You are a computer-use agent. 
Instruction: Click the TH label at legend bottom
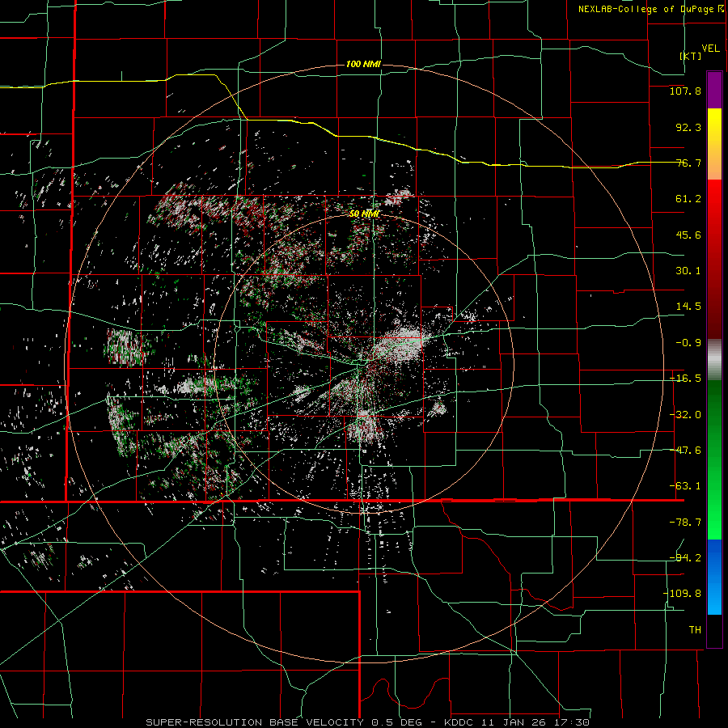(x=695, y=630)
